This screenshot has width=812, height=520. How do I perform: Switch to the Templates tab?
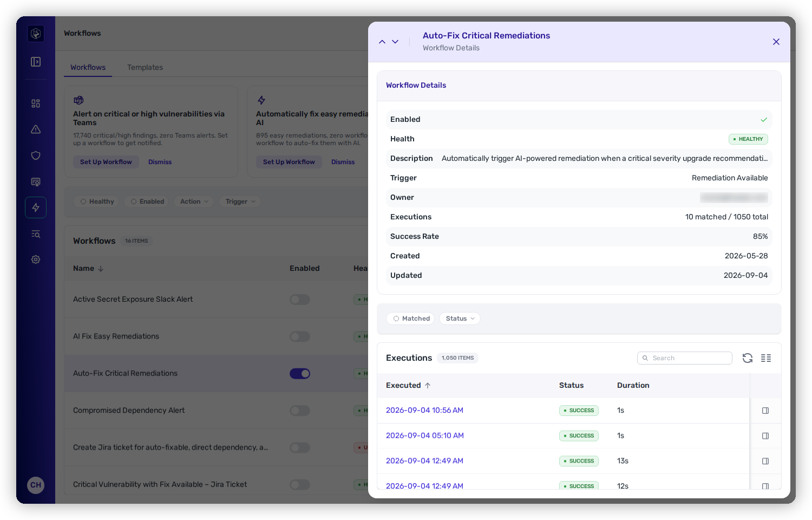(145, 67)
